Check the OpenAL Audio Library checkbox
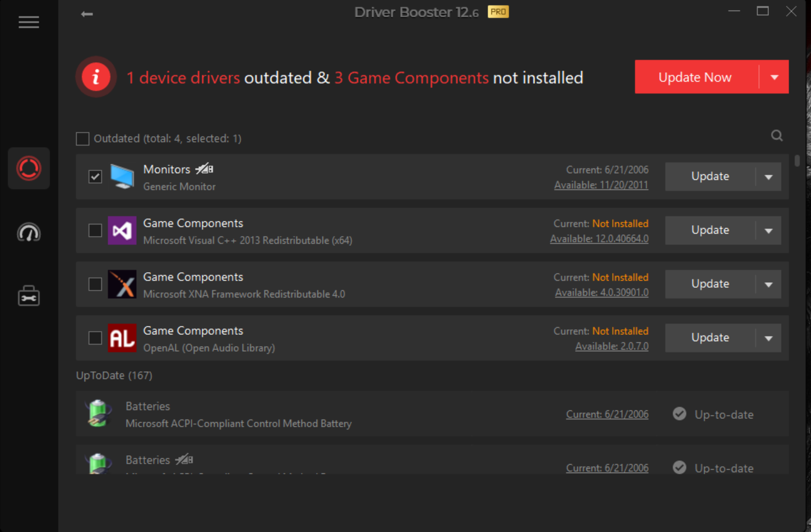 click(95, 338)
